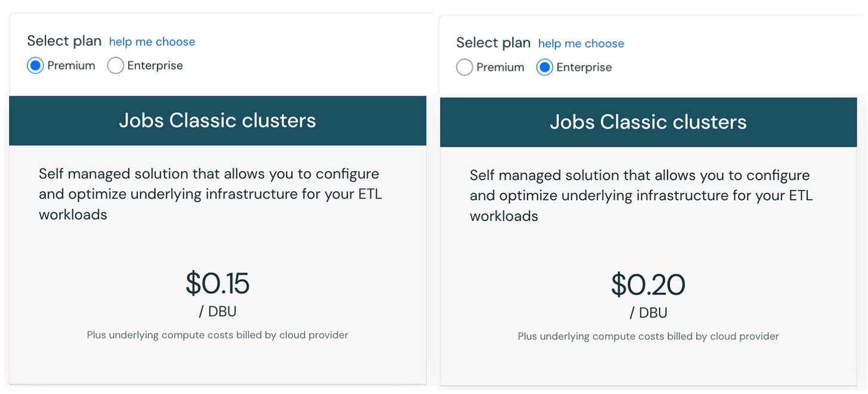Select the Premium radio button in left panel

point(35,66)
